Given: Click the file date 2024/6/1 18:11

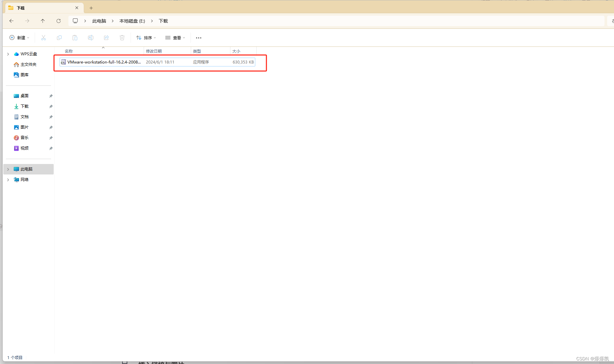Looking at the screenshot, I should click(x=160, y=62).
